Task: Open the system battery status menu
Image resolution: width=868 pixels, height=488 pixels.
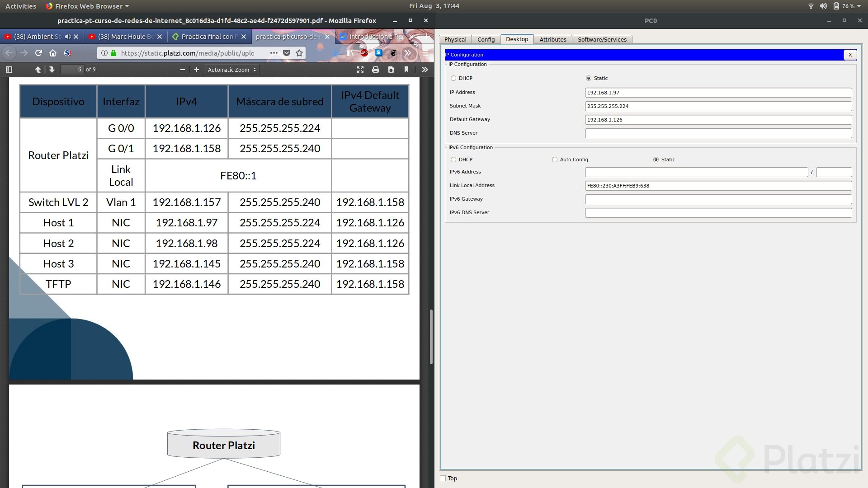Action: pos(847,6)
